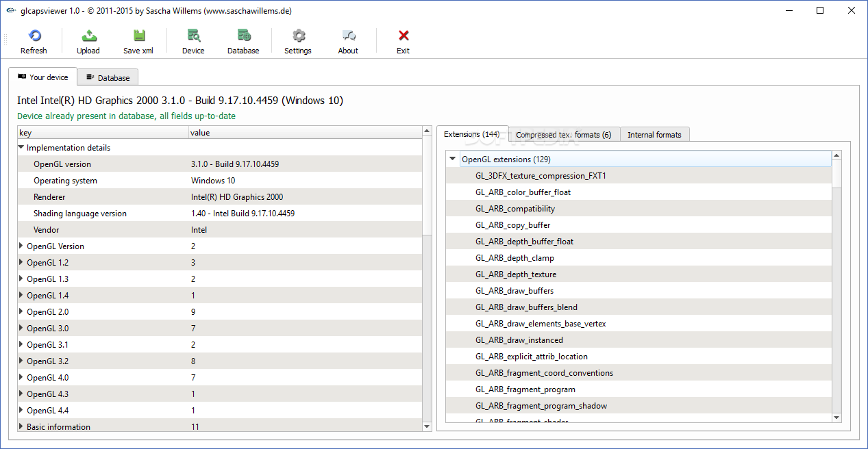This screenshot has height=449, width=868.
Task: Click extensions list scrollbar up arrow
Action: pos(836,157)
